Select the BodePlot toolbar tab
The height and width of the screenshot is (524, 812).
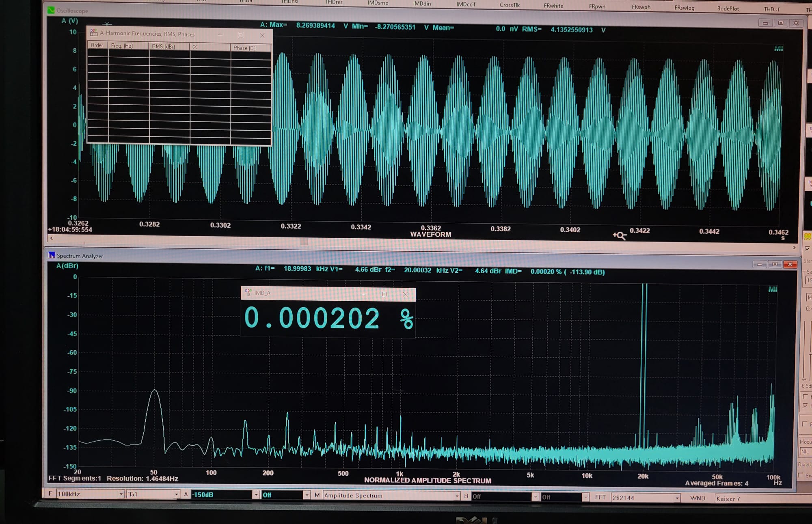pos(728,8)
